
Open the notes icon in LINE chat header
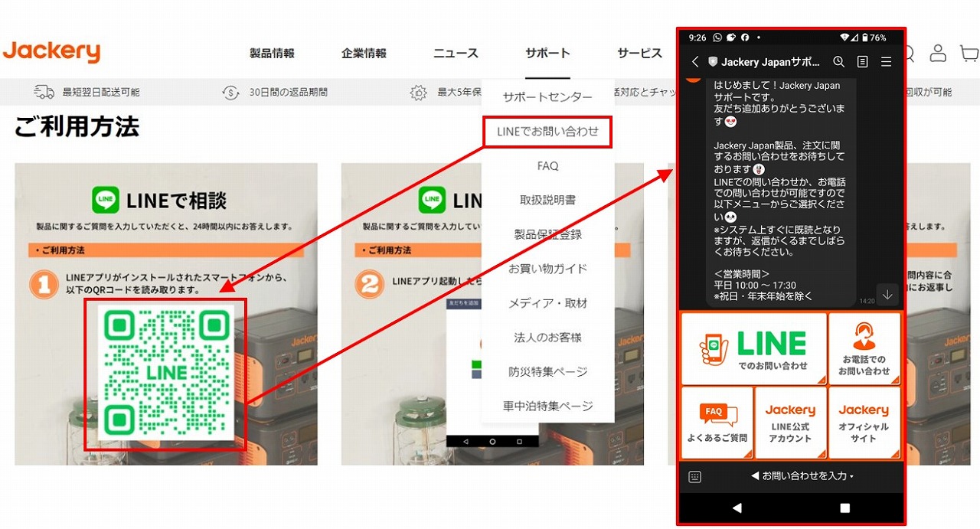863,62
